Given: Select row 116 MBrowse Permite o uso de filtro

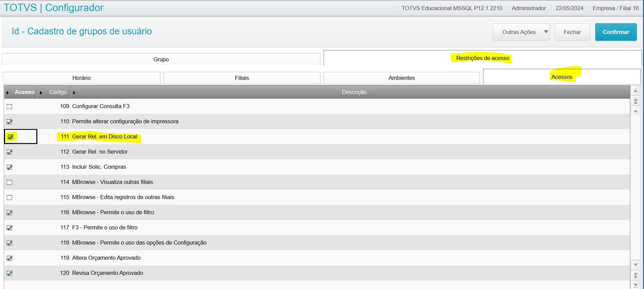Looking at the screenshot, I should [x=113, y=212].
